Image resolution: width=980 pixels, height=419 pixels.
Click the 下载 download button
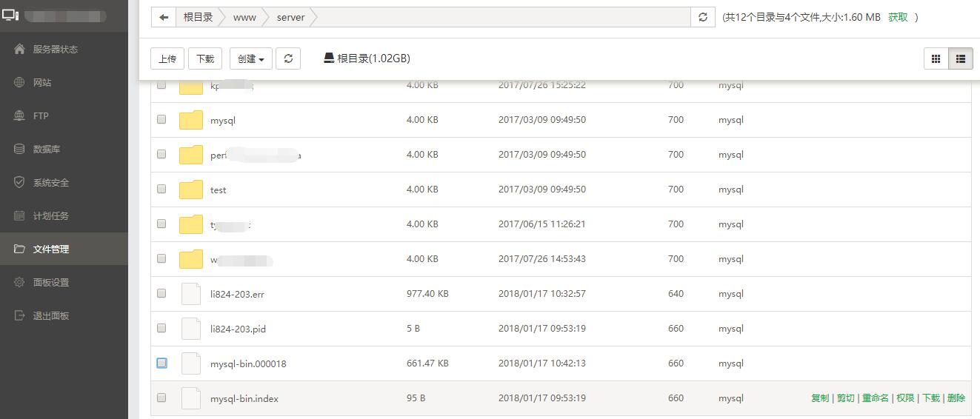[205, 58]
